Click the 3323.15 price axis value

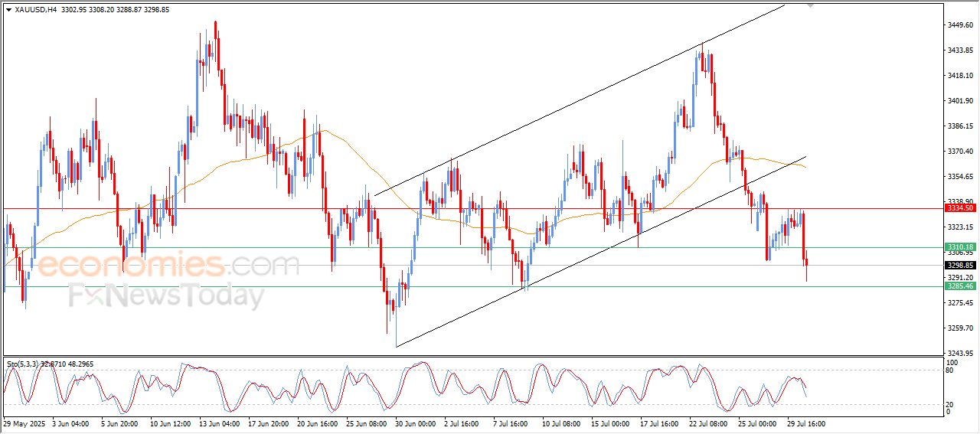tap(959, 227)
